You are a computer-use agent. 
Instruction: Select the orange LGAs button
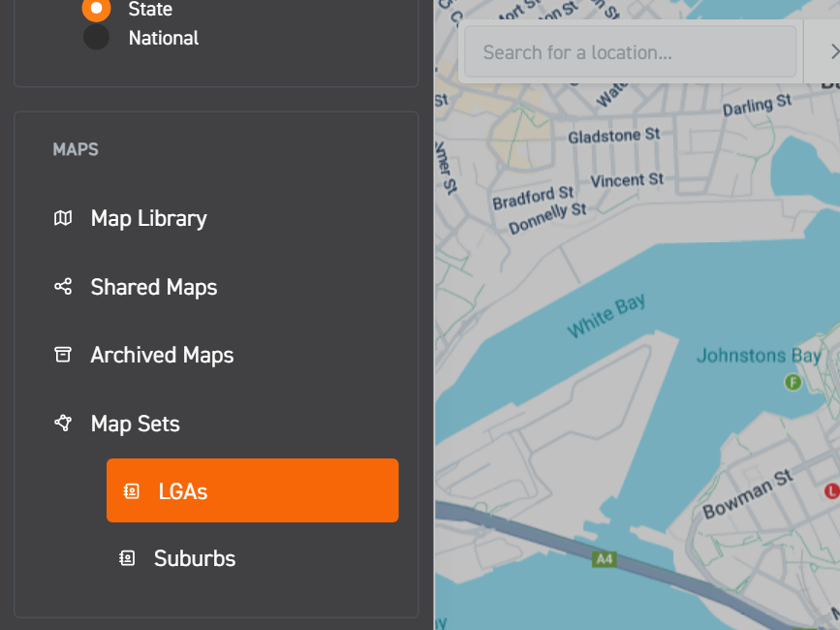[252, 490]
